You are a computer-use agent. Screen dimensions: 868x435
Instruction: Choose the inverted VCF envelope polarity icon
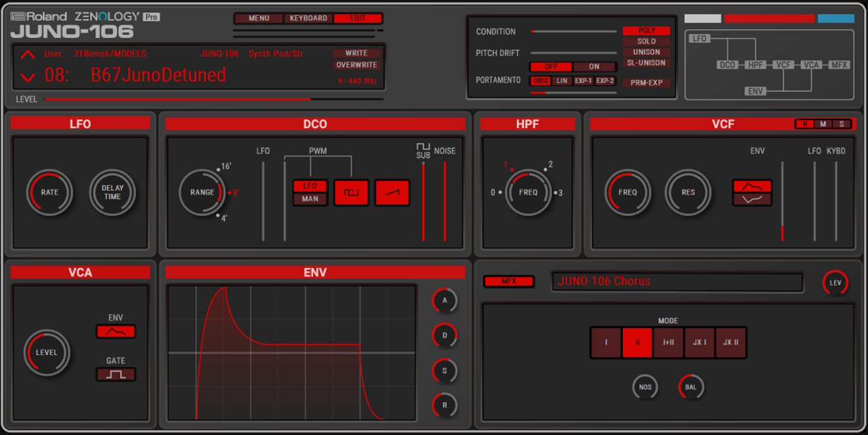click(x=752, y=199)
